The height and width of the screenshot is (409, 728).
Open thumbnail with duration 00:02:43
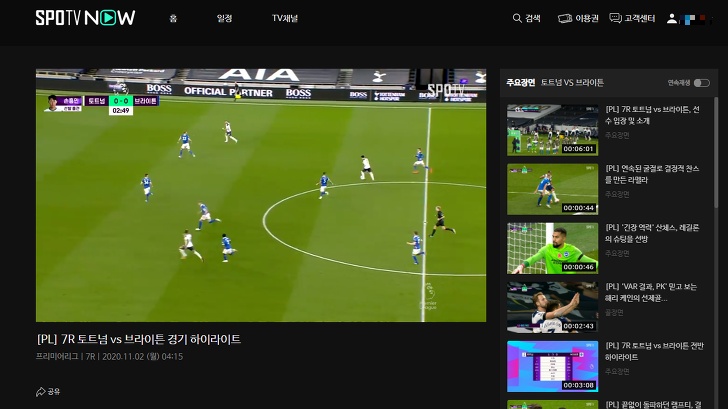(552, 307)
